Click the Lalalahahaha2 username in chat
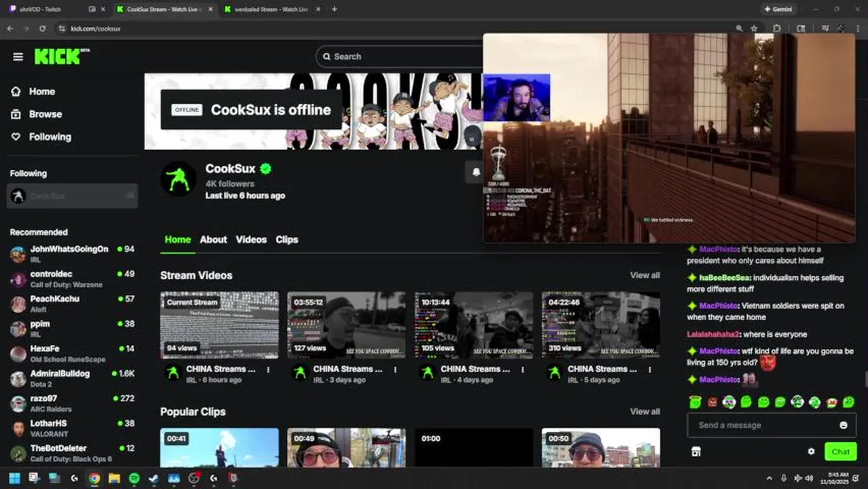Screen dimensions: 868x489 click(x=712, y=334)
